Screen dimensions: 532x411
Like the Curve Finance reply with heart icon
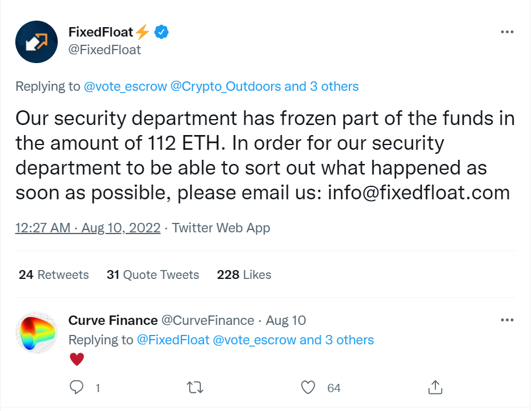click(x=309, y=387)
